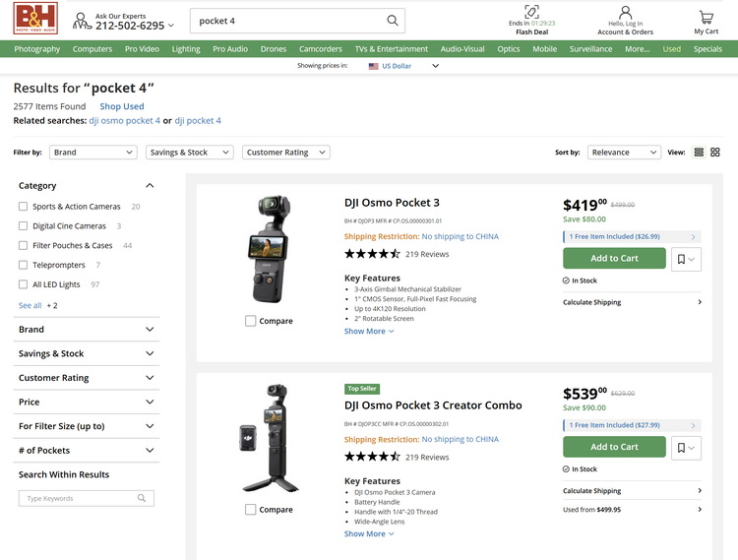Open the Flash Deal icon
The width and height of the screenshot is (738, 560).
coord(531,11)
